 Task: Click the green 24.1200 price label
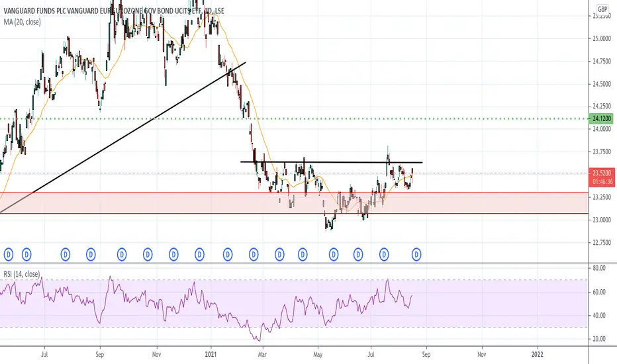601,118
